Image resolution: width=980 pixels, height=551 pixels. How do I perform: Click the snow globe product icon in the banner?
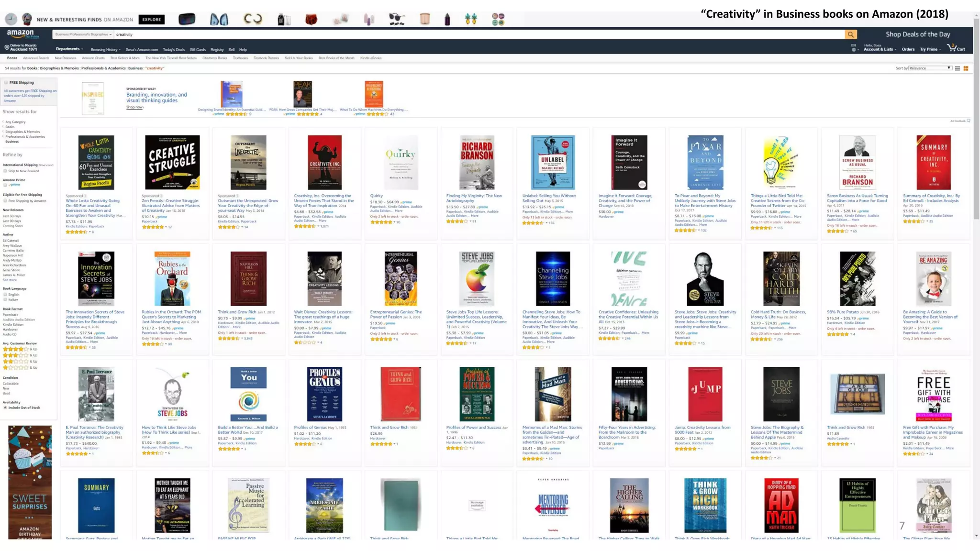[x=27, y=19]
